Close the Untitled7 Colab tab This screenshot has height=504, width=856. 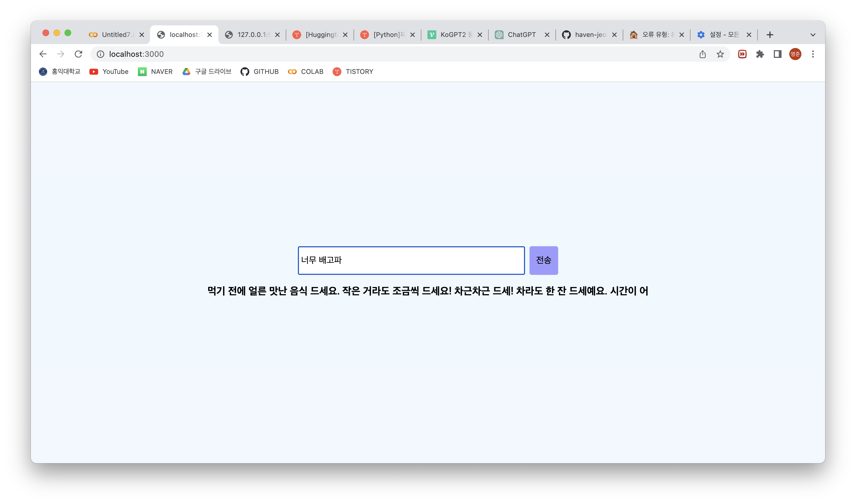click(x=142, y=35)
